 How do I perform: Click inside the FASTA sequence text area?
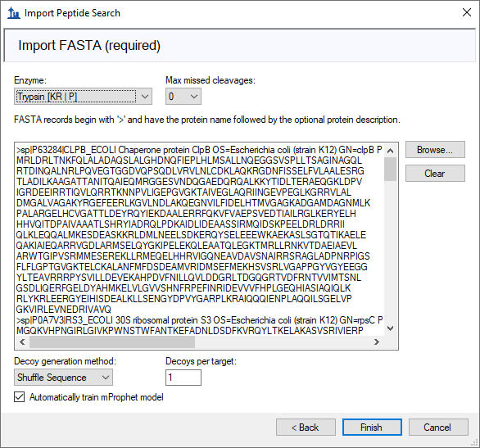[x=200, y=240]
